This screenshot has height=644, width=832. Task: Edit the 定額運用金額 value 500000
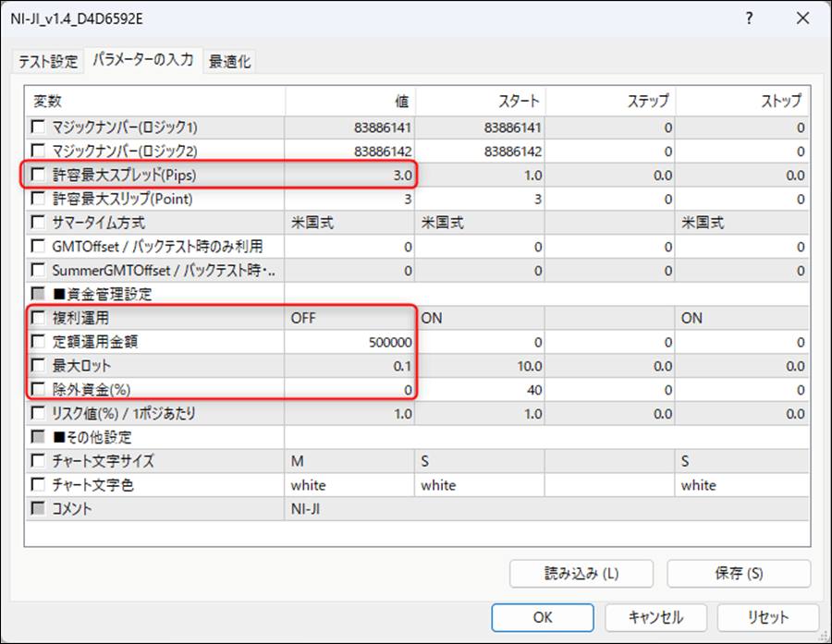(x=349, y=342)
